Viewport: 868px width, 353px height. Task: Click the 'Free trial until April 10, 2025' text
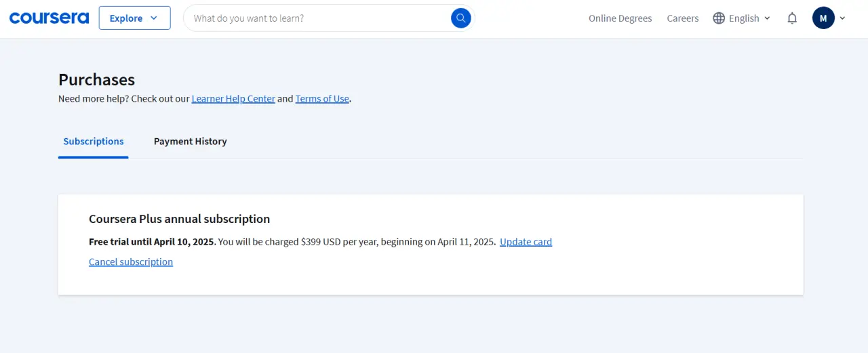(x=152, y=242)
